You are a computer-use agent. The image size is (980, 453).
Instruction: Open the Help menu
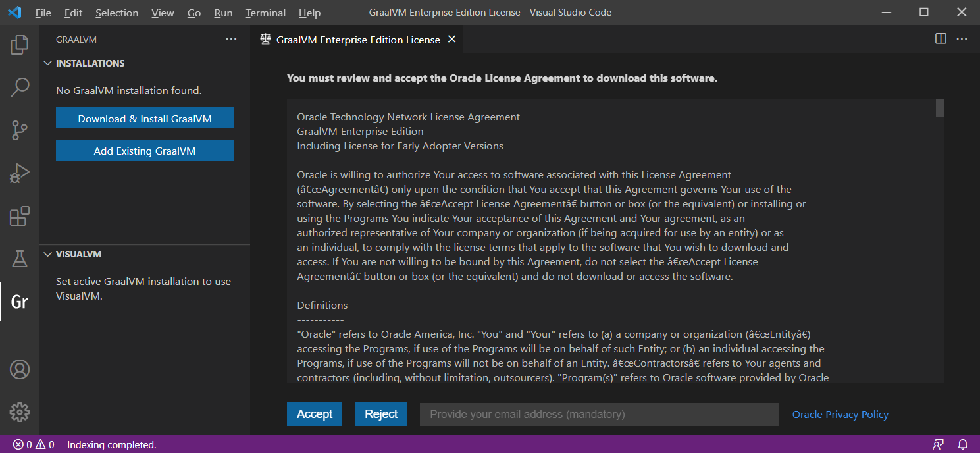click(309, 13)
